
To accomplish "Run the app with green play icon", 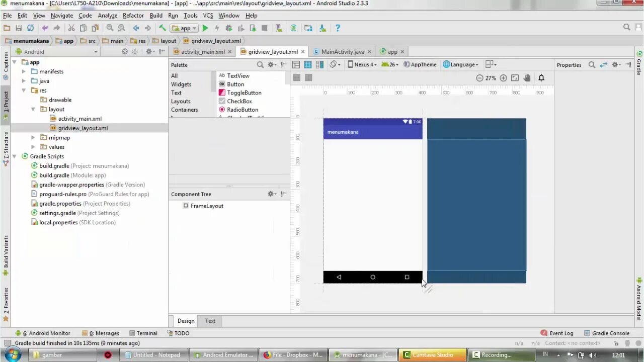I will [205, 28].
